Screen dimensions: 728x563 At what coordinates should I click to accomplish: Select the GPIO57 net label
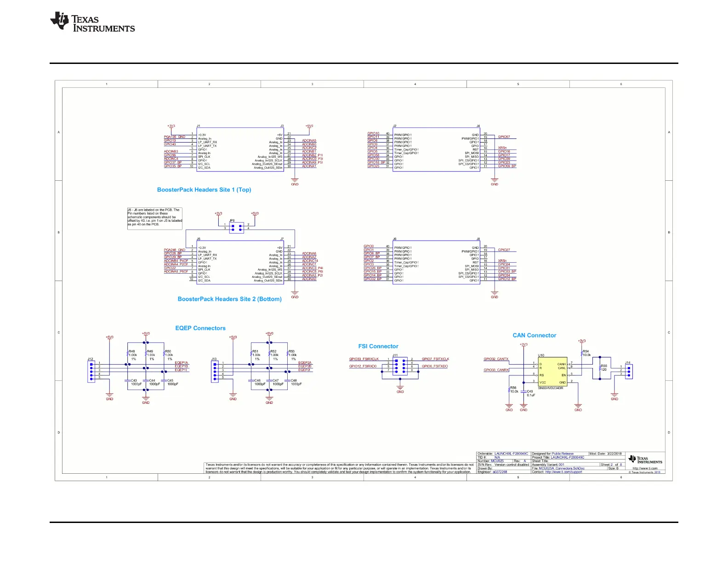click(x=504, y=137)
